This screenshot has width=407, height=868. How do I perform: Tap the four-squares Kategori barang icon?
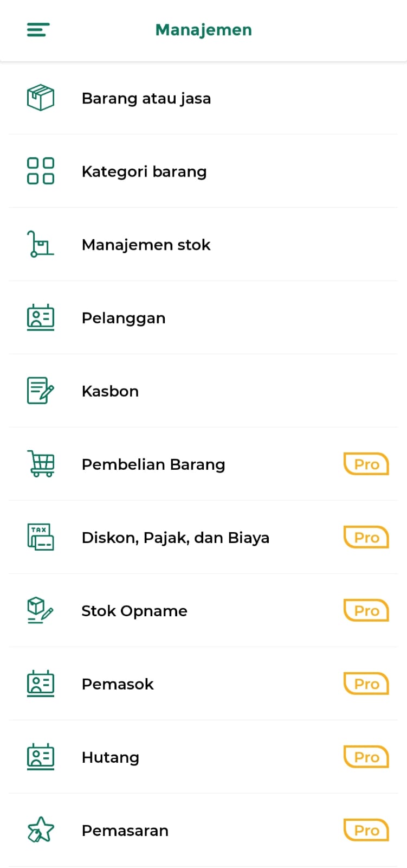point(41,171)
